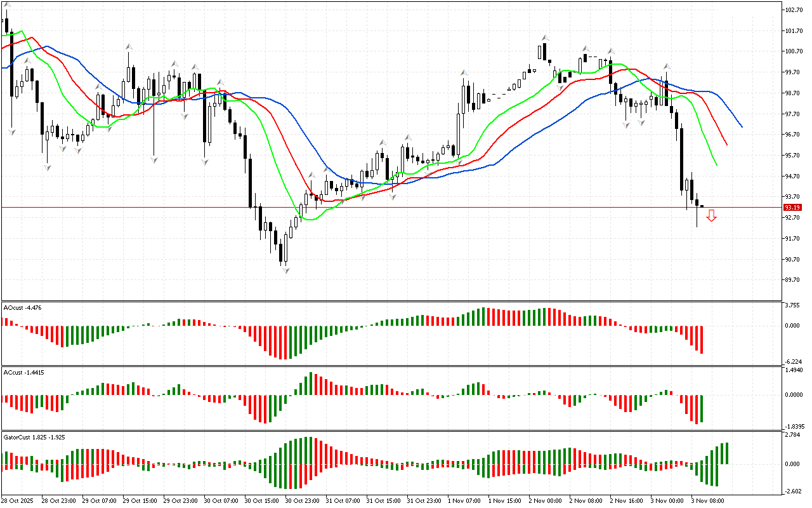Click the up fractal above the highest 2 Nov candle
812x508 pixels.
tap(544, 38)
